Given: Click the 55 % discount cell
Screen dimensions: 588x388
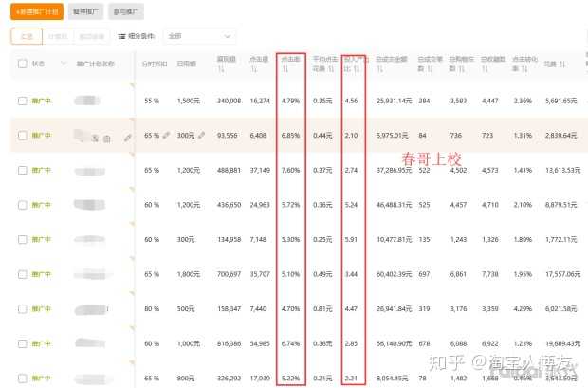Looking at the screenshot, I should pos(152,101).
